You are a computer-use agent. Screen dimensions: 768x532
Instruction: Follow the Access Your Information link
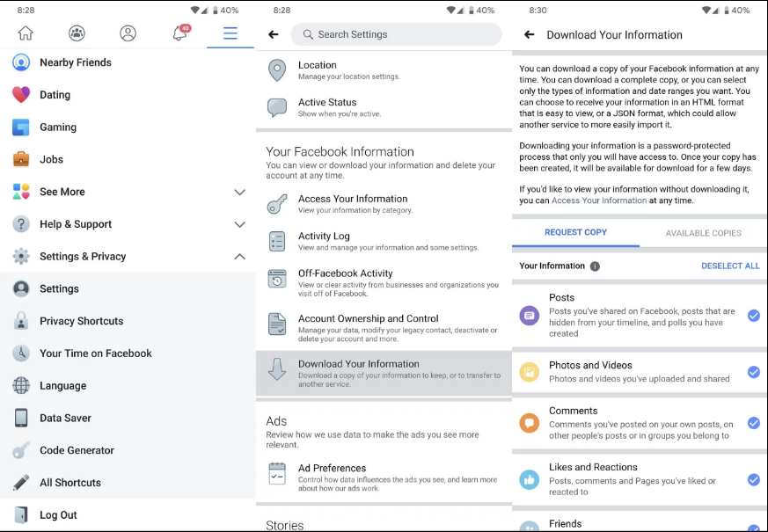click(x=599, y=200)
